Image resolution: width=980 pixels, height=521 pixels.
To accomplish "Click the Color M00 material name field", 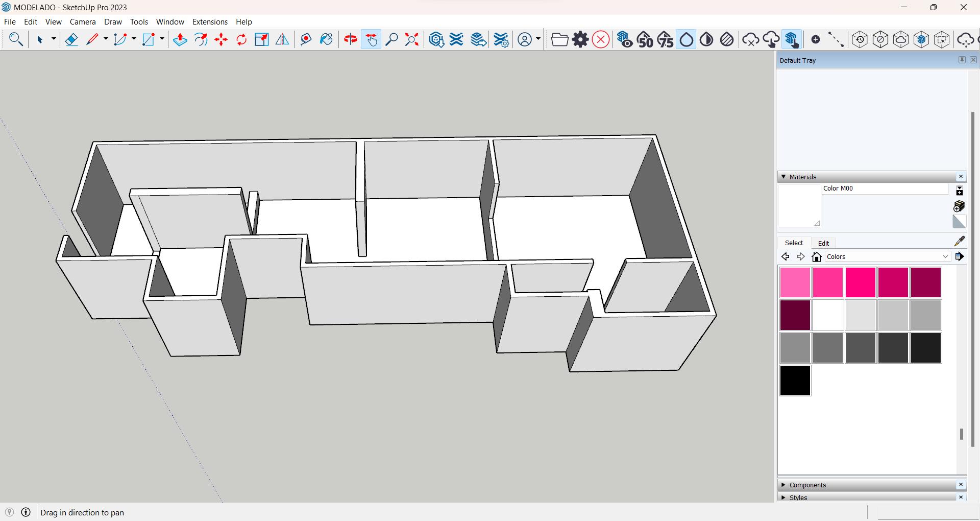I will pos(885,188).
